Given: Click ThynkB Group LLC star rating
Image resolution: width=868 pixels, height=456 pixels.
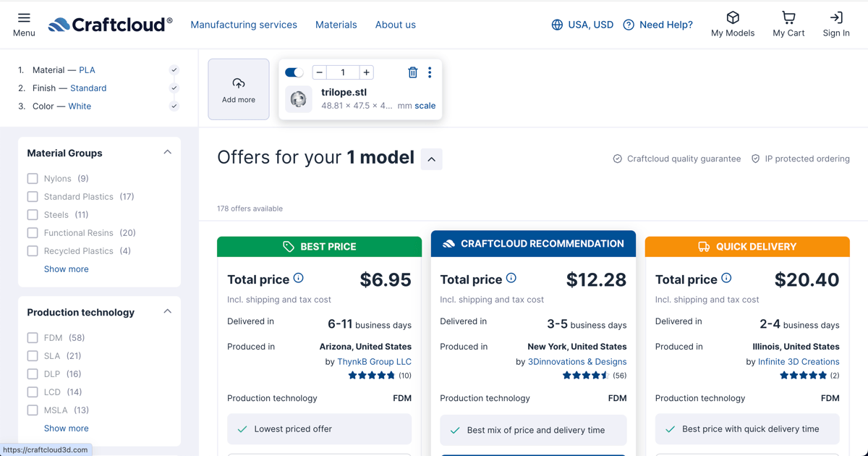Looking at the screenshot, I should point(372,376).
